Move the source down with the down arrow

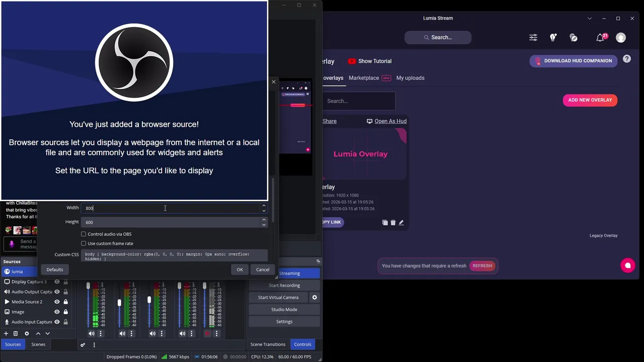pos(48,333)
